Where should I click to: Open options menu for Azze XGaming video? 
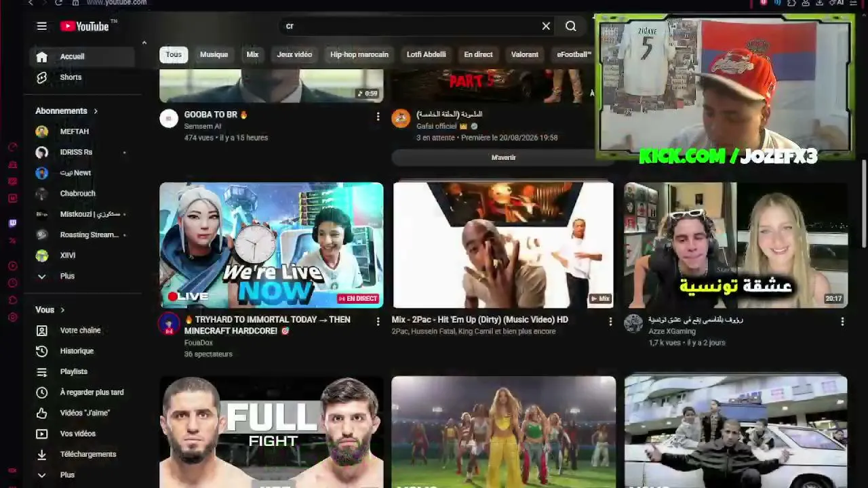point(842,322)
